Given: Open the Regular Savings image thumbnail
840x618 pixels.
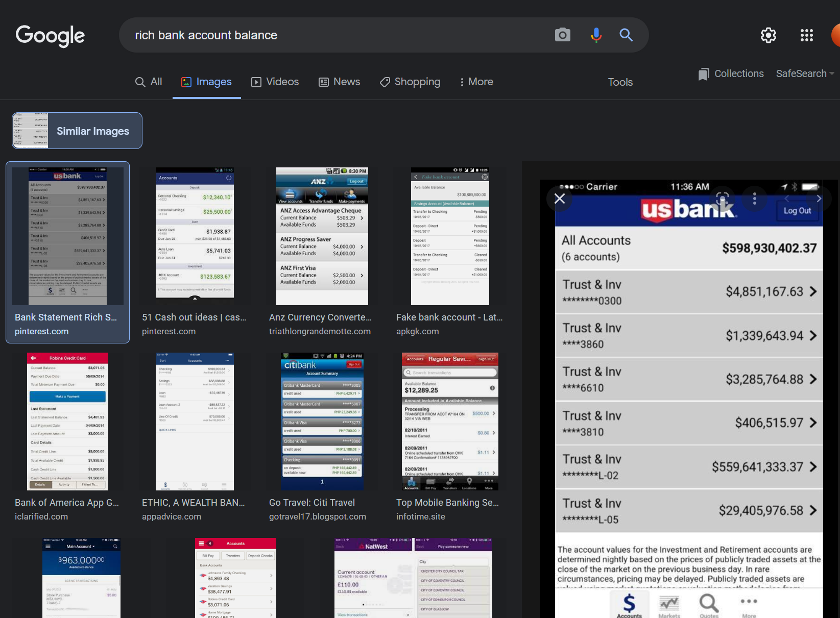Looking at the screenshot, I should point(450,422).
